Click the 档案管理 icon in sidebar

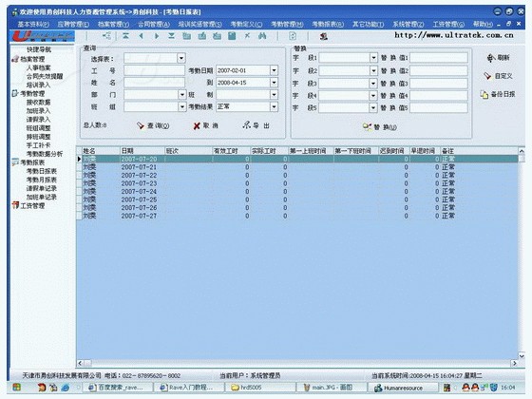click(x=14, y=59)
